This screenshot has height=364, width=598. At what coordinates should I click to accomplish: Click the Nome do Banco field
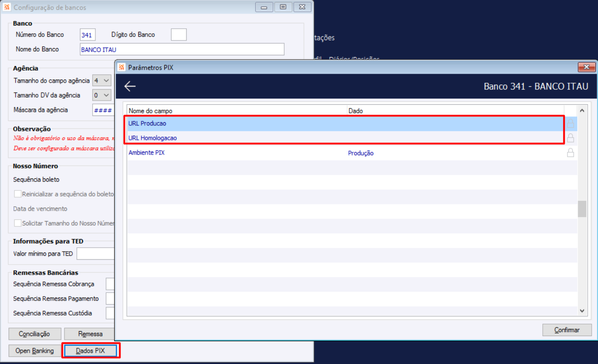(x=182, y=49)
